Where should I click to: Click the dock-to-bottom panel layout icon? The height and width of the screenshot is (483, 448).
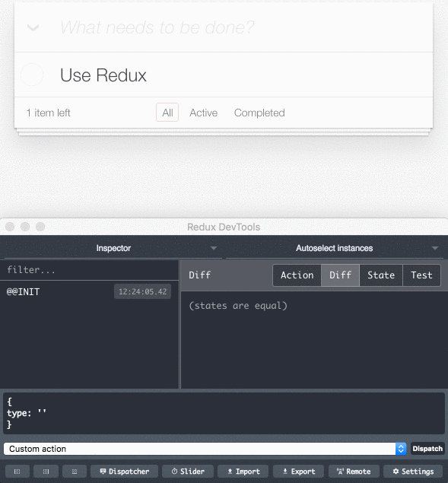pyautogui.click(x=75, y=472)
